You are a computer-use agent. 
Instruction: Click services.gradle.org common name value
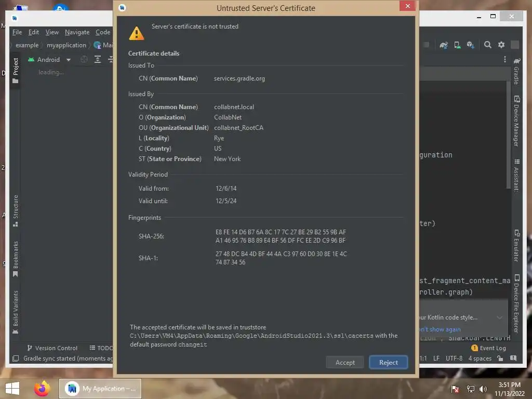tap(239, 79)
